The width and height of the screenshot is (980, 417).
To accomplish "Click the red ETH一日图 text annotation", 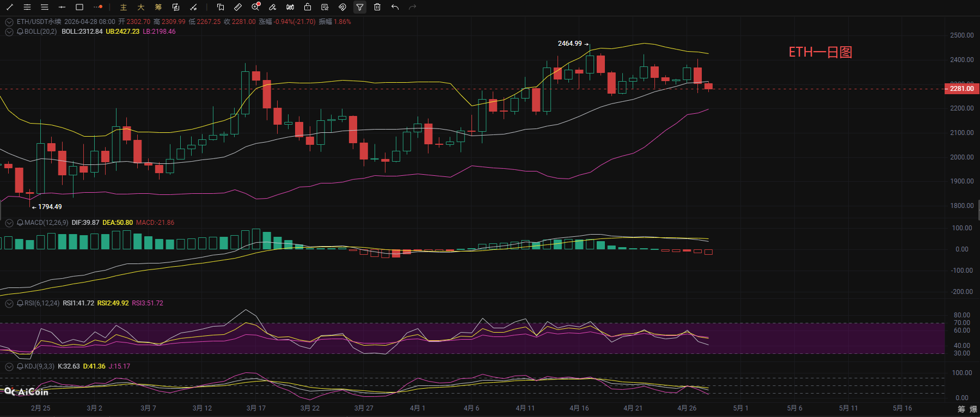I will 820,52.
